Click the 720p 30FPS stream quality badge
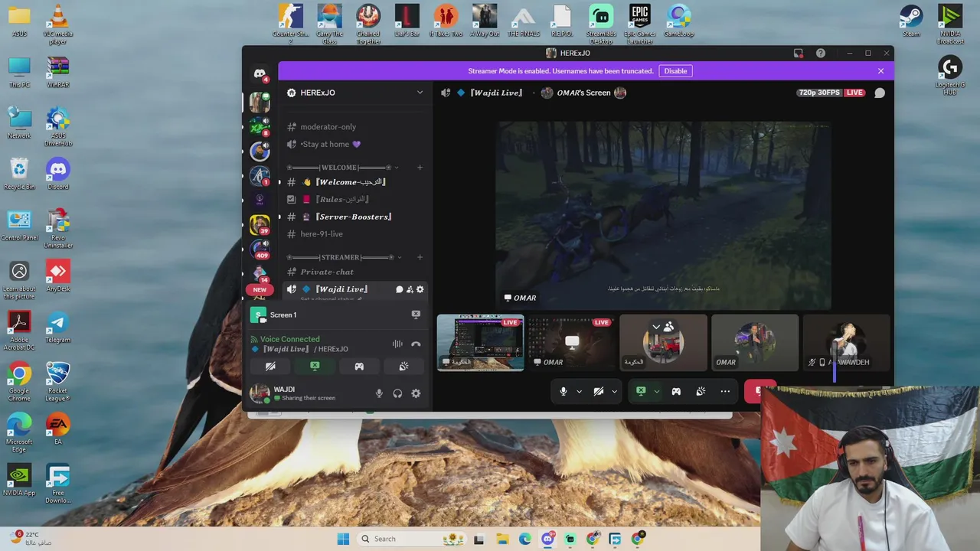Viewport: 980px width, 551px height. 819,93
